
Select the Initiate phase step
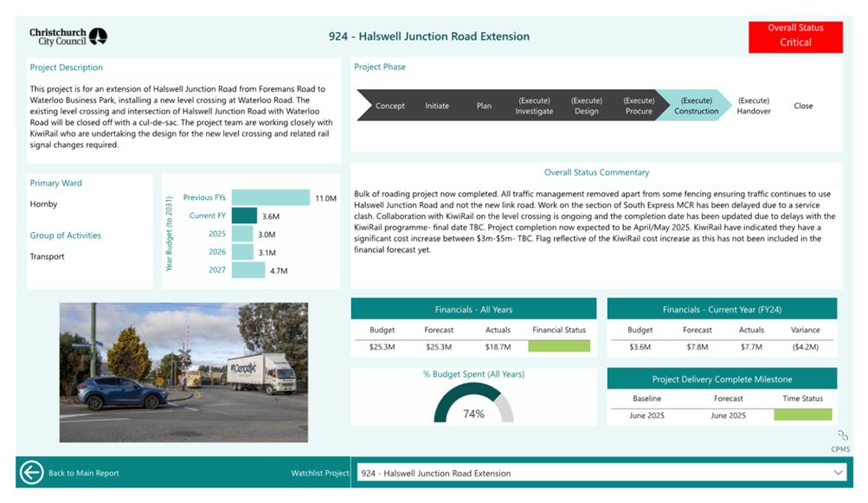click(437, 106)
